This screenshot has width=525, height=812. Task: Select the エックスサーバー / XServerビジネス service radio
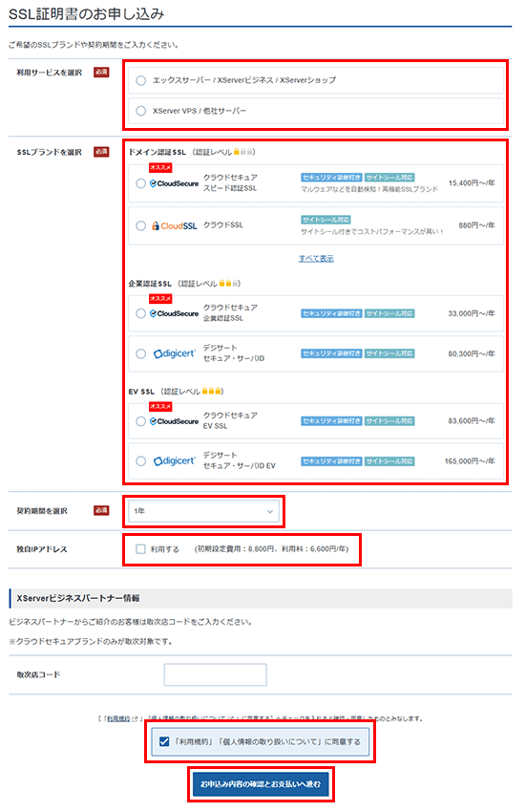[140, 80]
